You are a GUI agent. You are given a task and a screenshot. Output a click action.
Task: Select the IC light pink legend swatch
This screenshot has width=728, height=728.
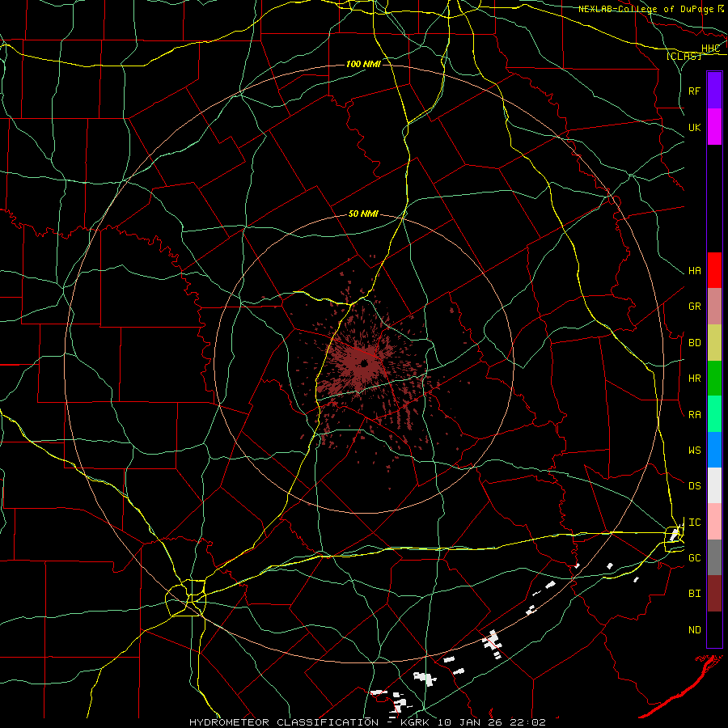(714, 522)
